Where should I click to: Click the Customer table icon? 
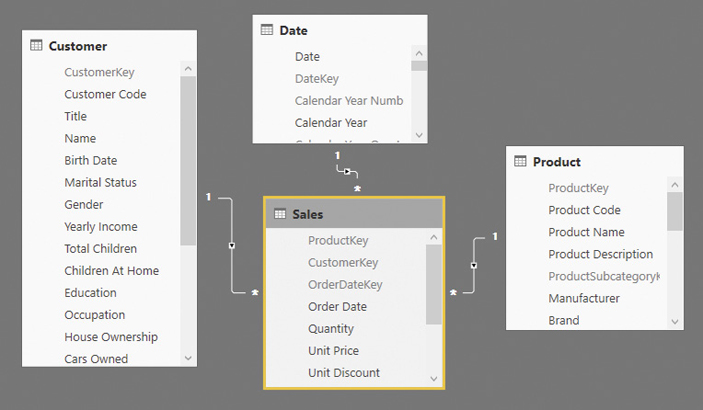tap(36, 45)
